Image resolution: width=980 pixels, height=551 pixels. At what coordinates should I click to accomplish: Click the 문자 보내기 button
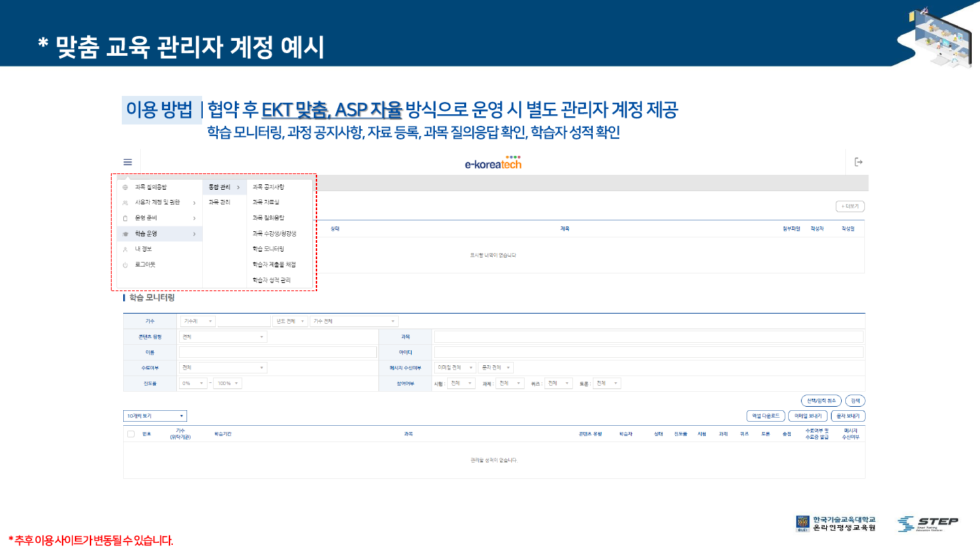[848, 416]
